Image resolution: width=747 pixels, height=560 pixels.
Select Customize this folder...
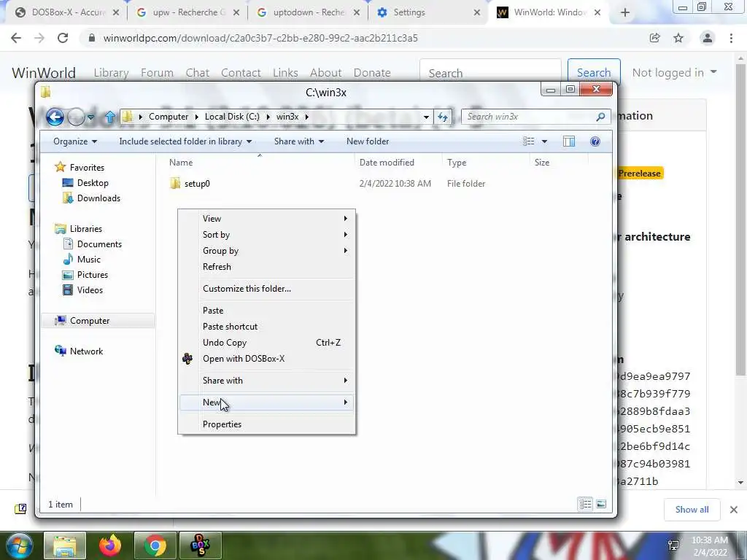[267, 289]
